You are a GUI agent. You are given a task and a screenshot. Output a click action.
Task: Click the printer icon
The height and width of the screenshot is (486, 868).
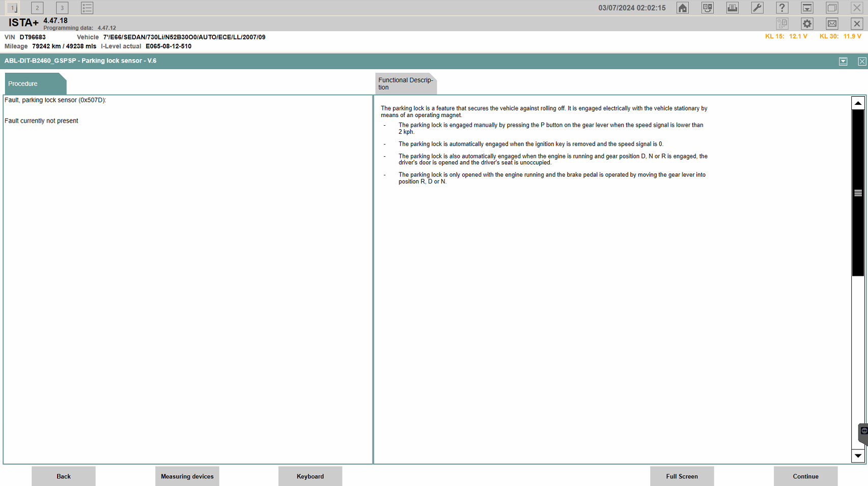pos(733,8)
